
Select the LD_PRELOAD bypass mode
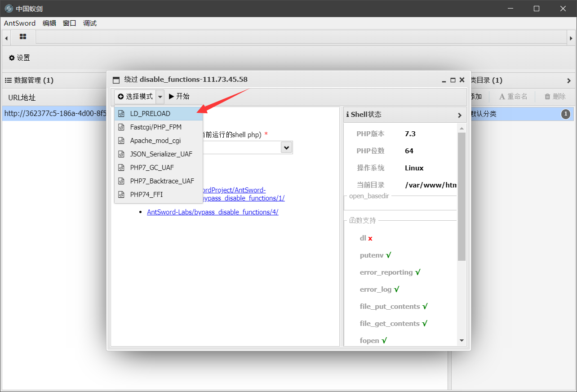click(159, 114)
